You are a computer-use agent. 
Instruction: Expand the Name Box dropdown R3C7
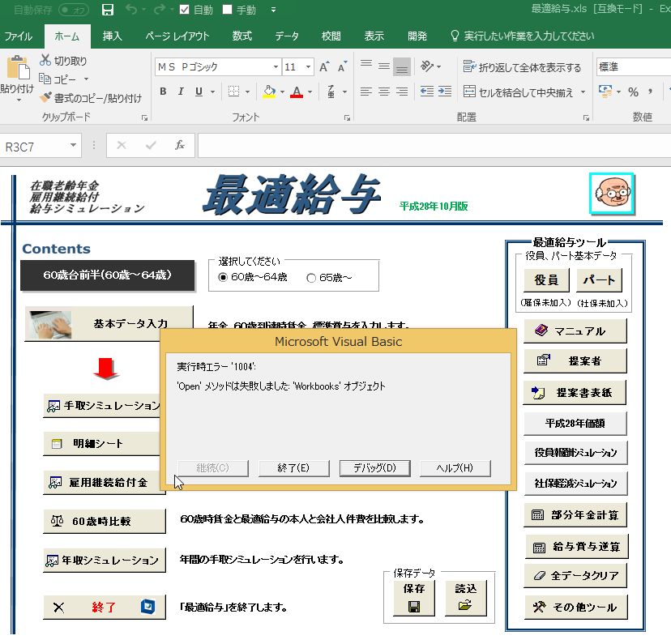(73, 145)
